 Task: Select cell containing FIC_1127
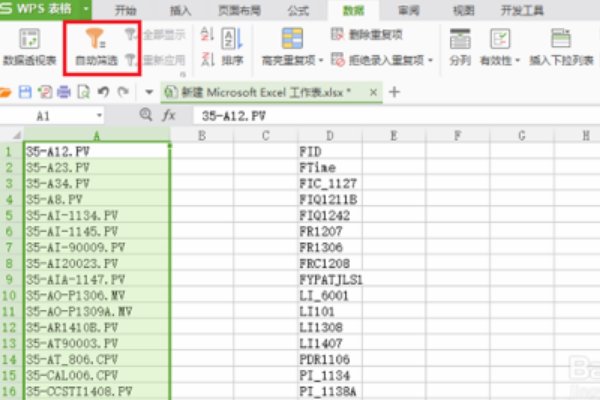(x=330, y=183)
